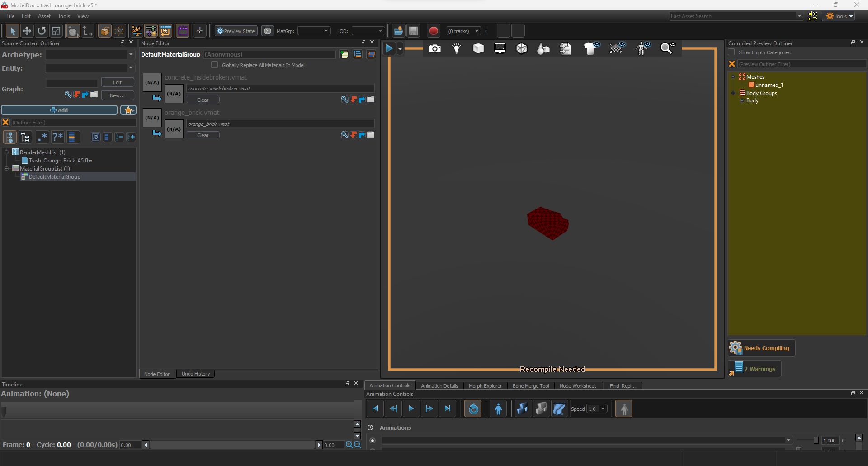Collapse the RenderMeshList tree node
The image size is (868, 466).
click(x=7, y=152)
